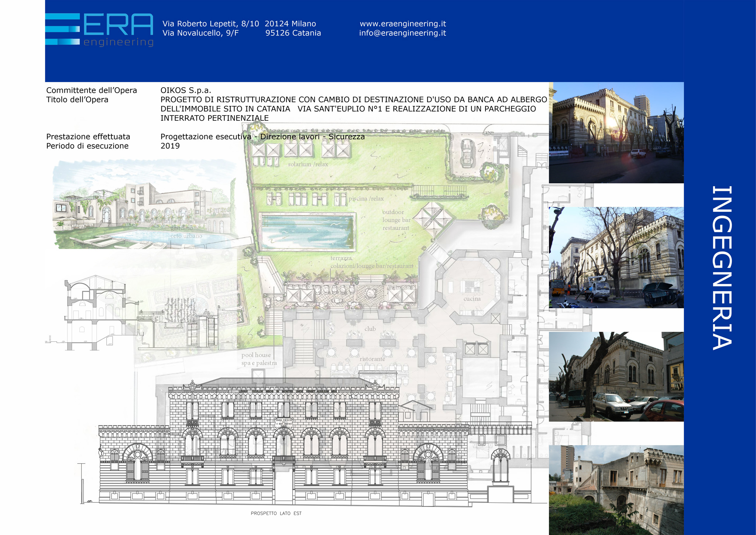Click the Via Roberto Lepetit Milano address
Screen dimensions: 756x535
click(239, 24)
